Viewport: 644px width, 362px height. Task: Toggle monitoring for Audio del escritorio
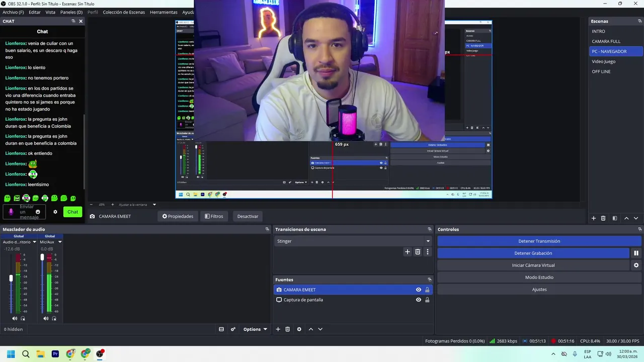click(23, 318)
